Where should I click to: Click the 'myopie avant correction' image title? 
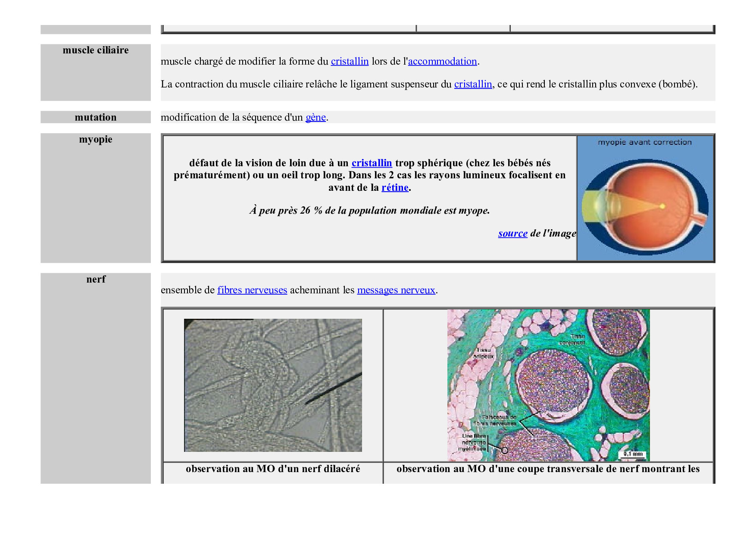click(644, 142)
